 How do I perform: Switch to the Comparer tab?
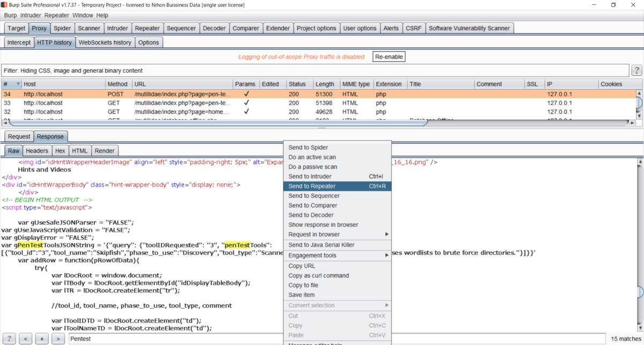[246, 28]
